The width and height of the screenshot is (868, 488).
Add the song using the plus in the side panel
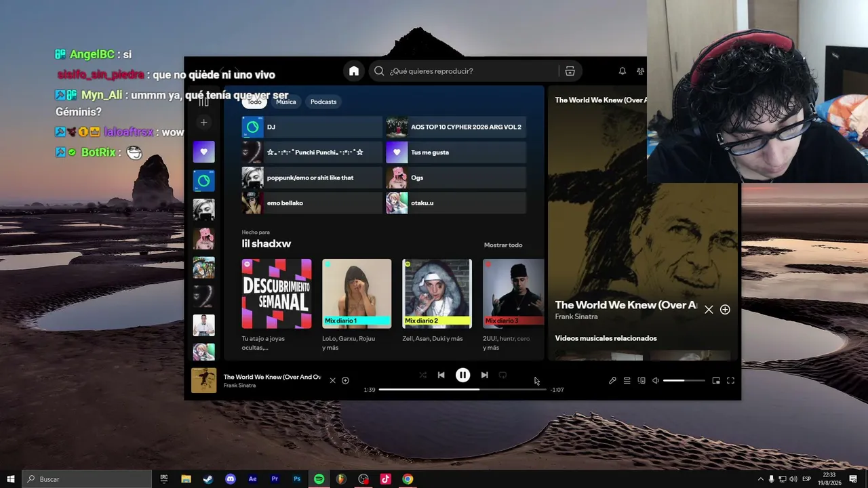coord(725,310)
